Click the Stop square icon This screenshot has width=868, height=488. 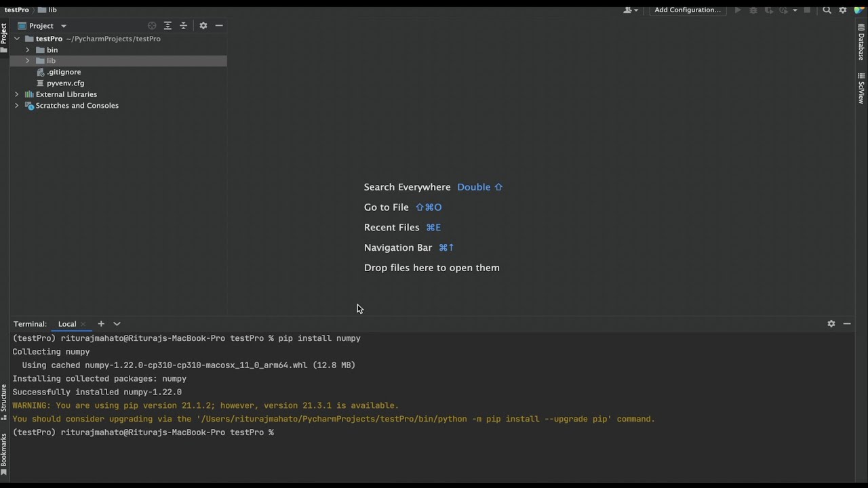click(x=807, y=10)
